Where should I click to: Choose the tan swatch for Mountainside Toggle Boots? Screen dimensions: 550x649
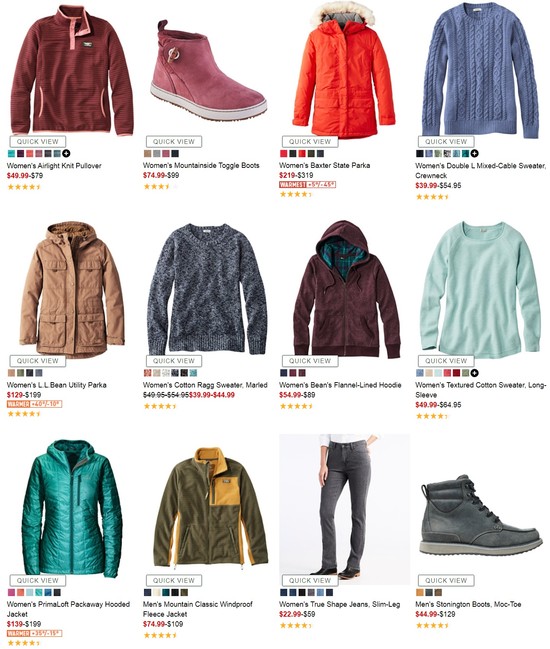click(148, 154)
